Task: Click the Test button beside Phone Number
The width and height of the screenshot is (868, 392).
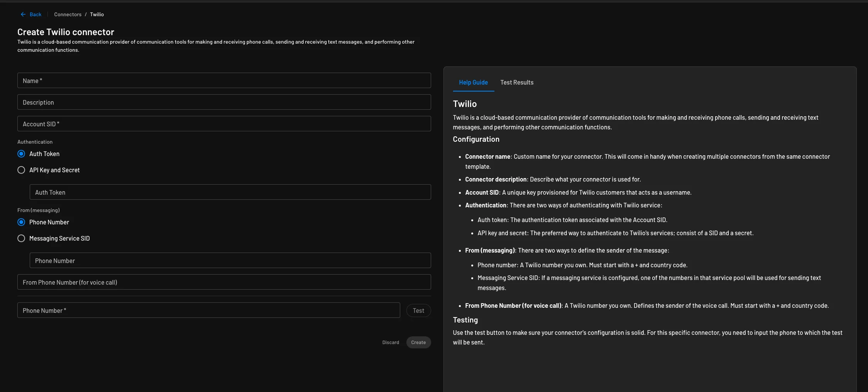Action: tap(418, 310)
